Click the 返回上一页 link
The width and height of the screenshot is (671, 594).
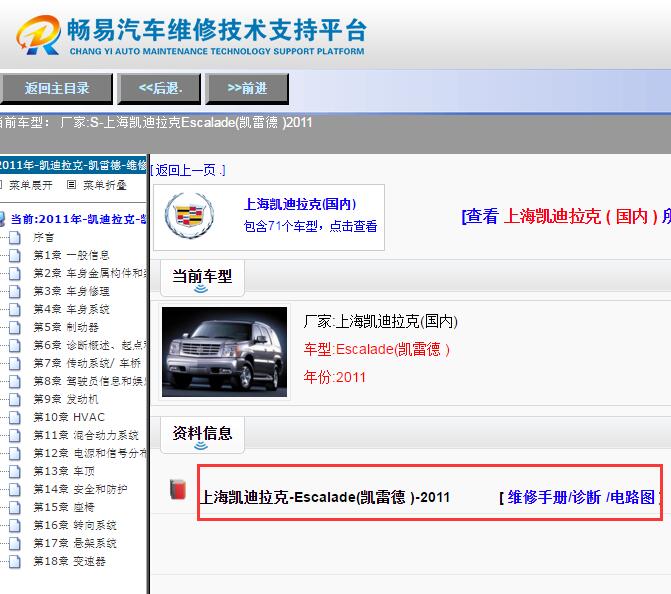click(188, 170)
